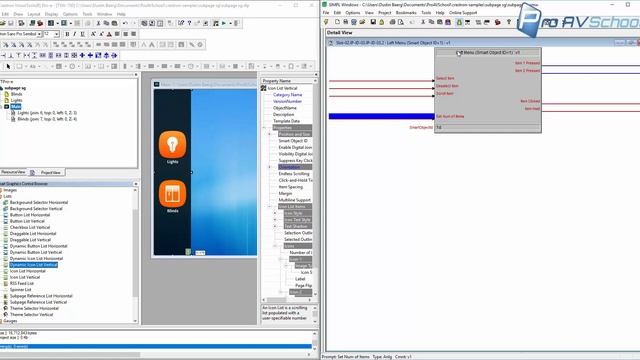The height and width of the screenshot is (360, 640).
Task: Select 'Blinds (join 7' subpage reference entry
Action: (x=47, y=119)
